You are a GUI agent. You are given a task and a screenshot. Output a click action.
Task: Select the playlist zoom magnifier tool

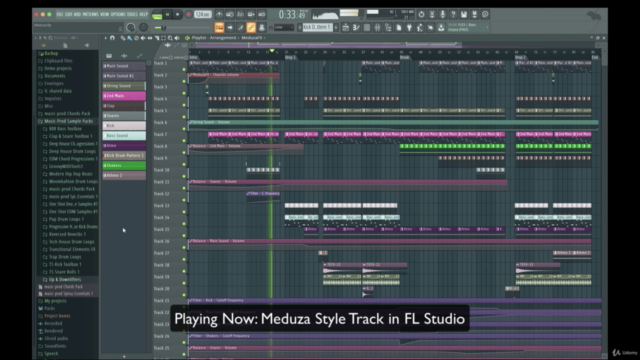[170, 38]
